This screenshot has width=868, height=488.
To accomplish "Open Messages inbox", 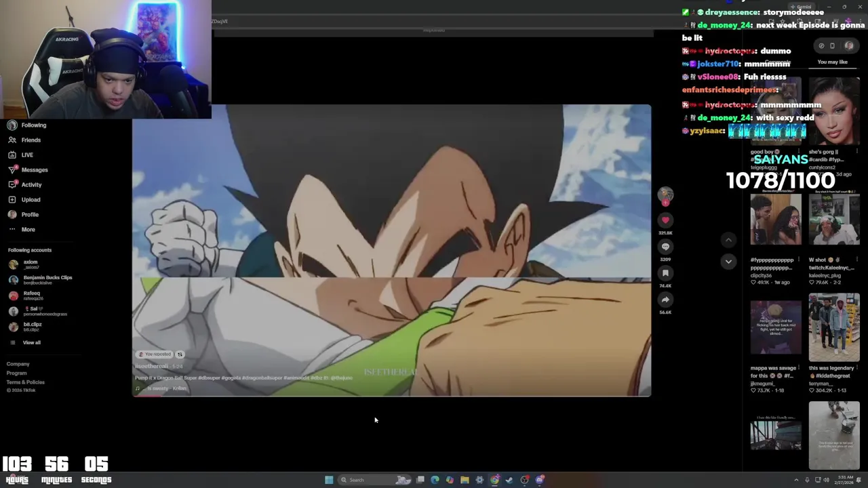I will [28, 169].
